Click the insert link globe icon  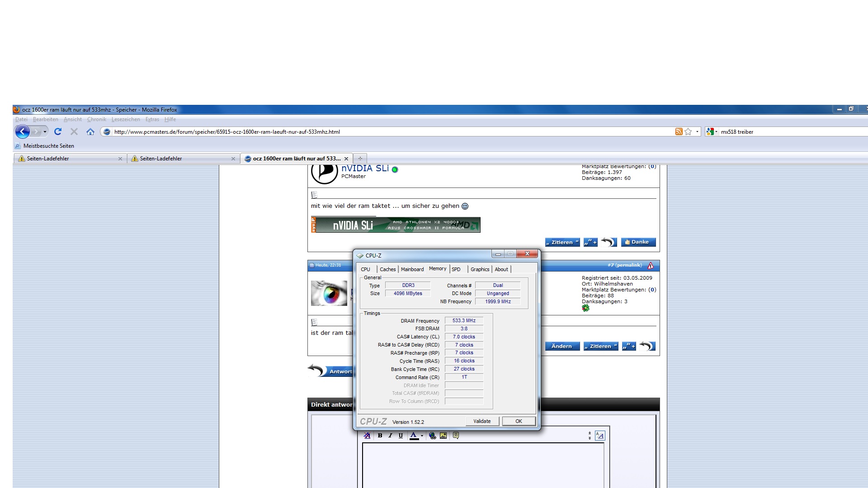tap(433, 436)
